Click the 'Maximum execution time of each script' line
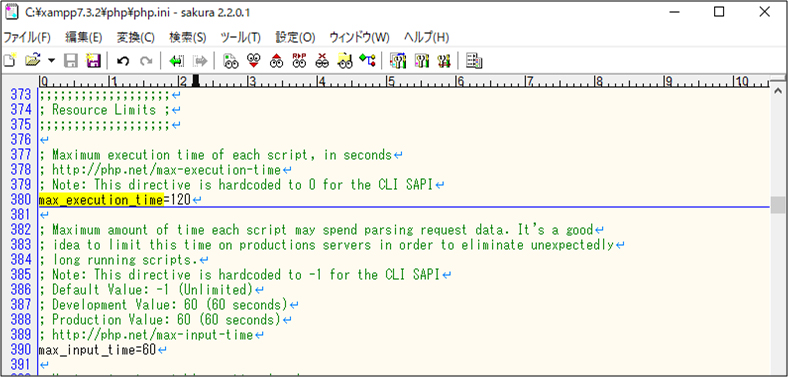 [215, 155]
